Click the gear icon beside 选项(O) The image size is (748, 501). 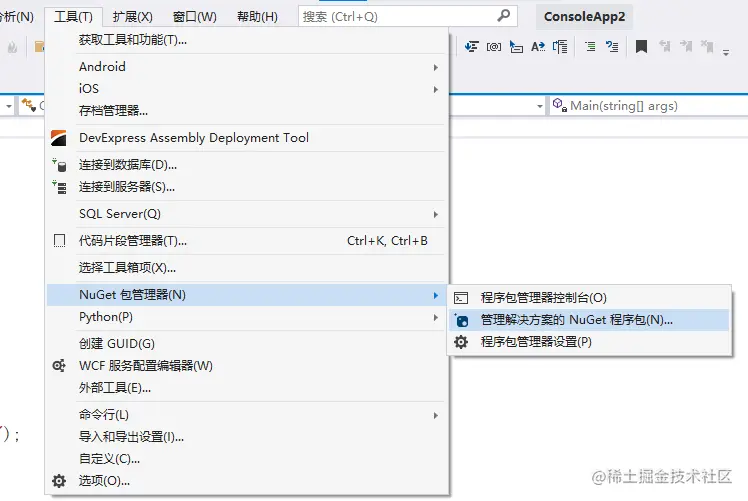pyautogui.click(x=59, y=480)
